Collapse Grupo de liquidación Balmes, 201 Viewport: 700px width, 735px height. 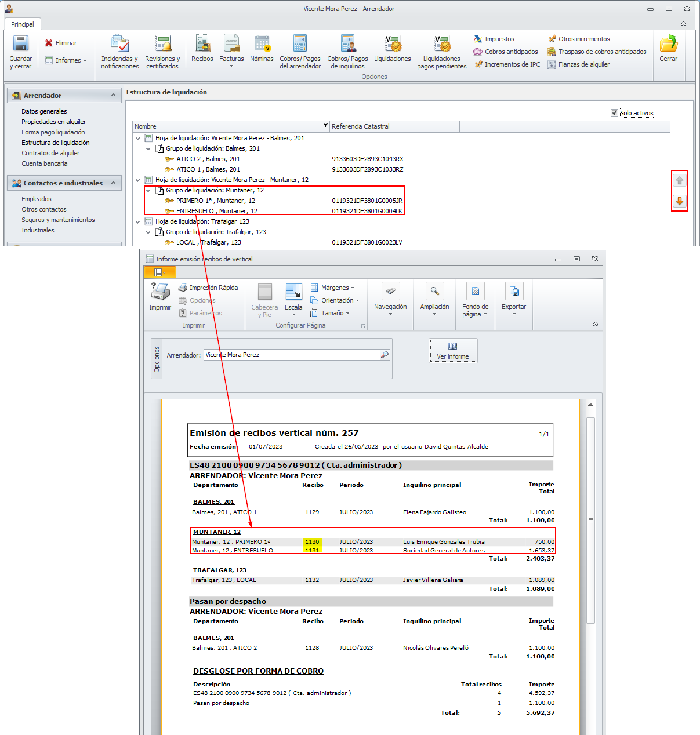[148, 149]
